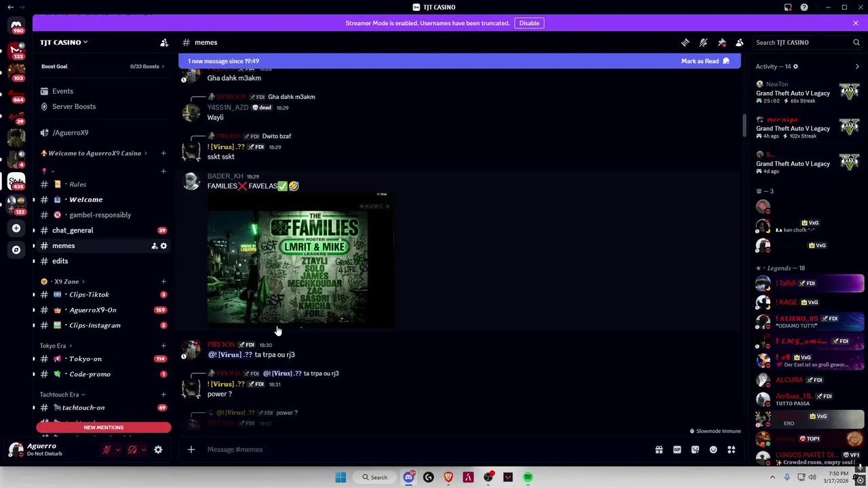Open headphone output options chevron
The image size is (868, 488).
click(143, 449)
